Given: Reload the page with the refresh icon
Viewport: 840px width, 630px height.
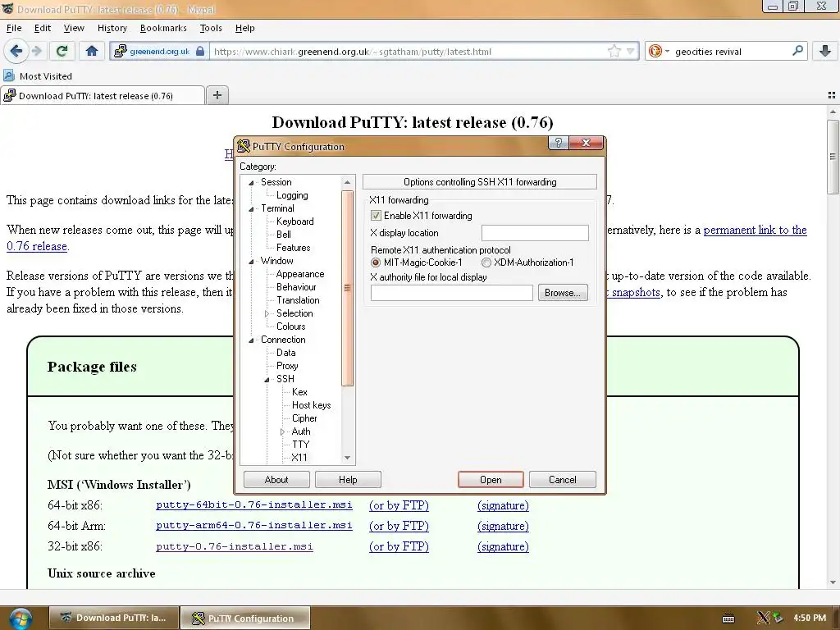Looking at the screenshot, I should point(62,51).
